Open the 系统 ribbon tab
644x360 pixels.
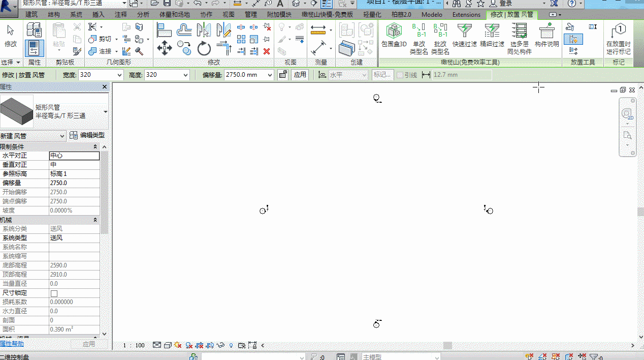[76, 15]
